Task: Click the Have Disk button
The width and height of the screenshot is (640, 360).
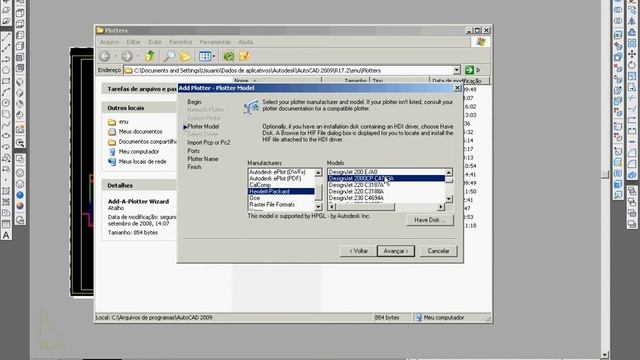Action: pyautogui.click(x=430, y=220)
